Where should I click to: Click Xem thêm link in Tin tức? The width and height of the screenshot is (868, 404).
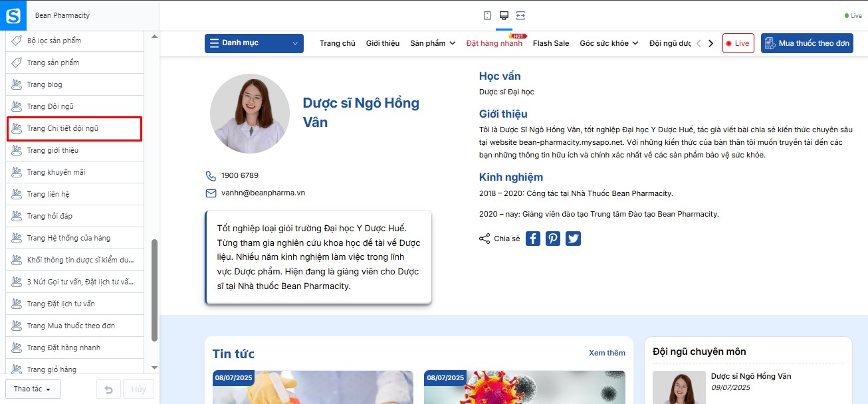pyautogui.click(x=607, y=353)
